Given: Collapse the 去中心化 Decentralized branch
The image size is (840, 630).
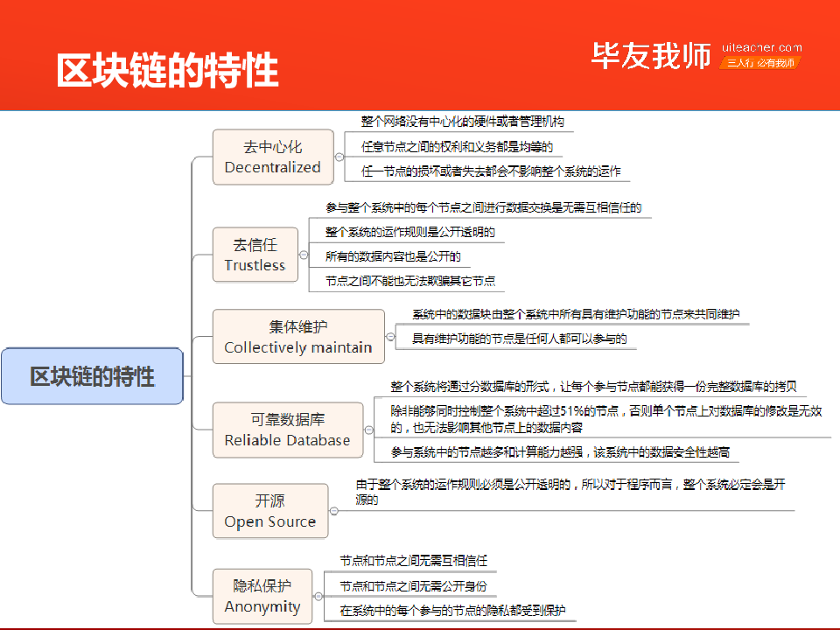Looking at the screenshot, I should [339, 157].
